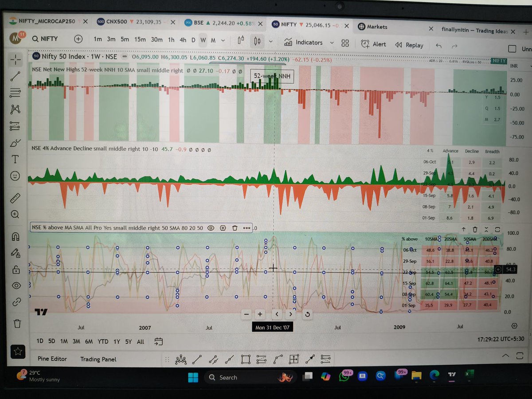Click the Windows taskbar Search box
The image size is (532, 399).
click(250, 377)
